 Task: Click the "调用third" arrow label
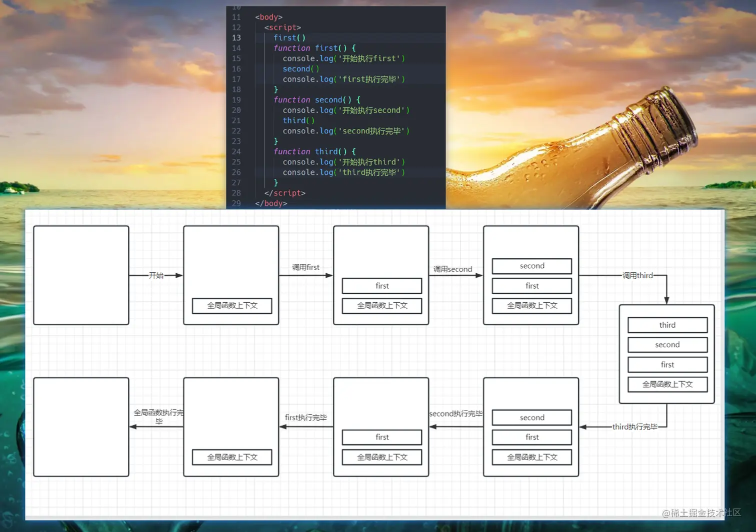tap(637, 275)
